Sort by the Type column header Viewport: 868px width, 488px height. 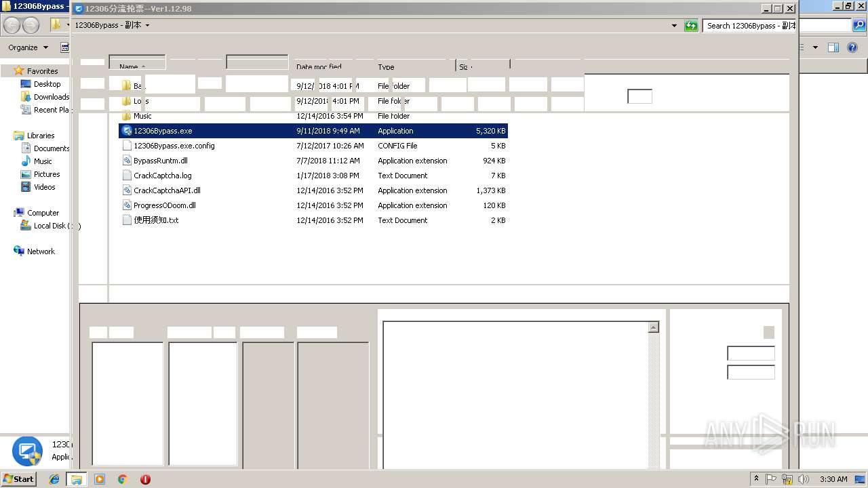click(386, 67)
